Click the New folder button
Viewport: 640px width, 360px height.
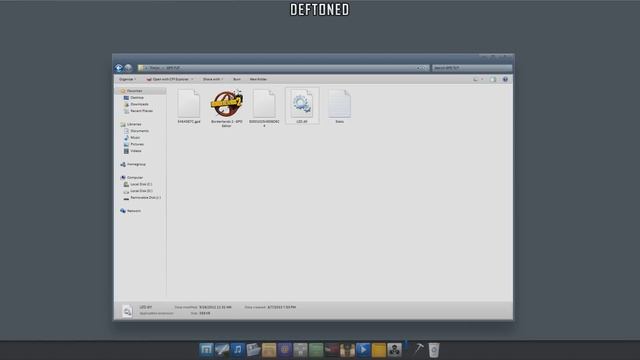(258, 79)
